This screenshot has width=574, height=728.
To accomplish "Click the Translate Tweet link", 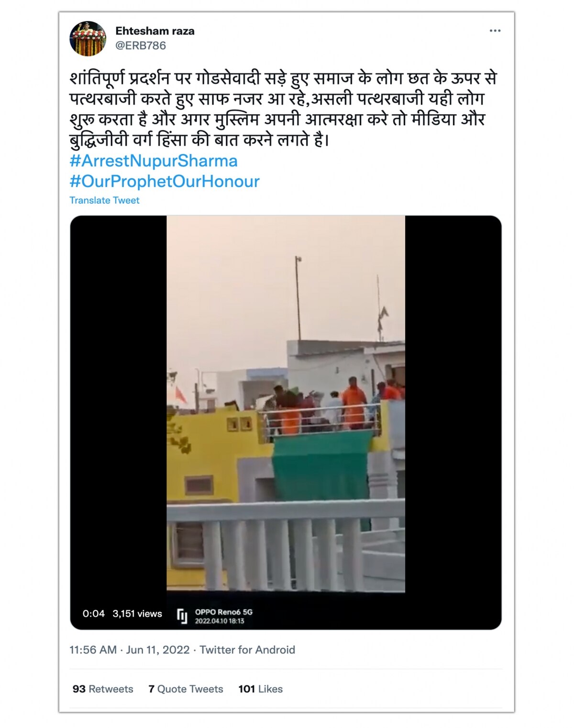I will tap(104, 200).
